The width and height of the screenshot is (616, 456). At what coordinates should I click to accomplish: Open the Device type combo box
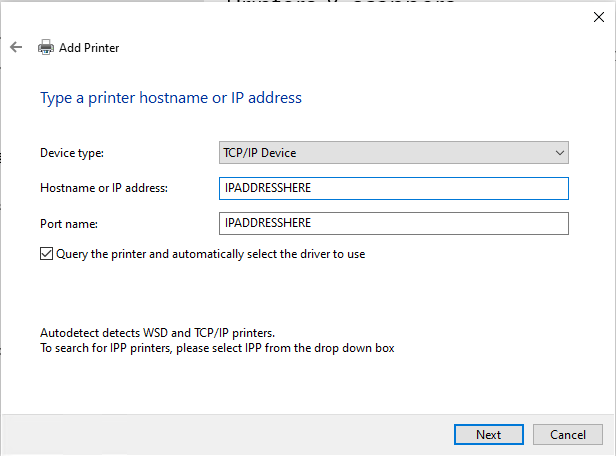coord(393,153)
